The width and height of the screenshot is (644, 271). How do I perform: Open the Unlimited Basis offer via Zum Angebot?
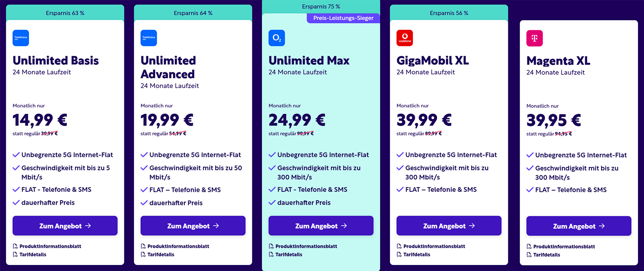(65, 226)
